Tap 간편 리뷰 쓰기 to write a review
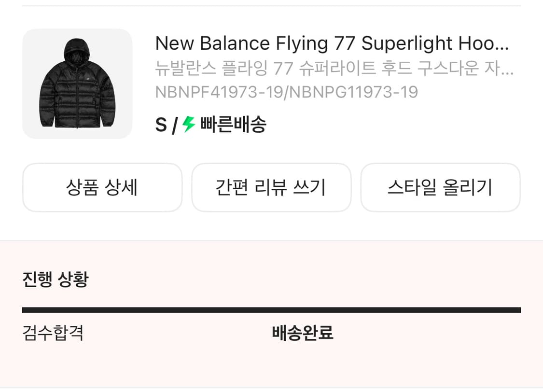The image size is (543, 392). point(271,187)
